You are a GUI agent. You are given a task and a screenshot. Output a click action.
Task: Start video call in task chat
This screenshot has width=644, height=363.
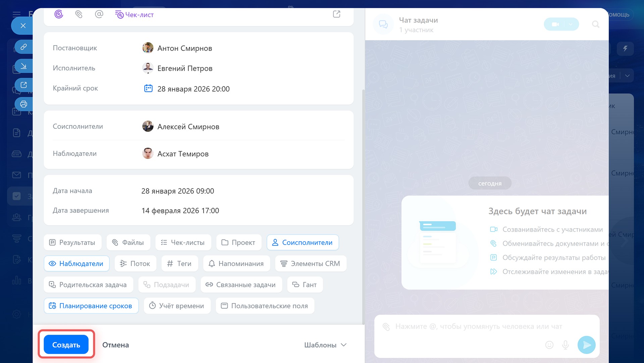coord(555,24)
